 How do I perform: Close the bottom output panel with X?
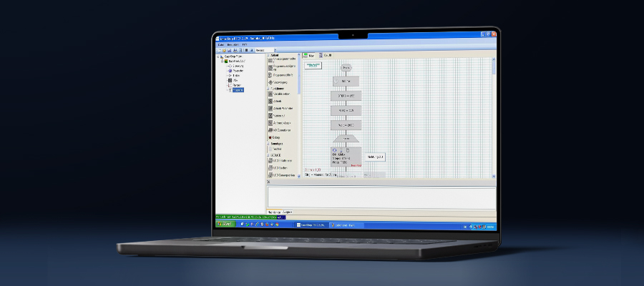(x=269, y=182)
